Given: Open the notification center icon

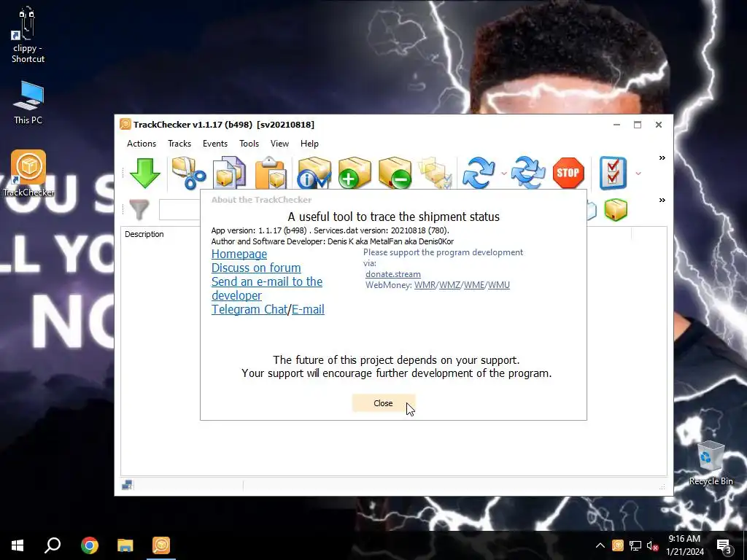Looking at the screenshot, I should pos(724,547).
